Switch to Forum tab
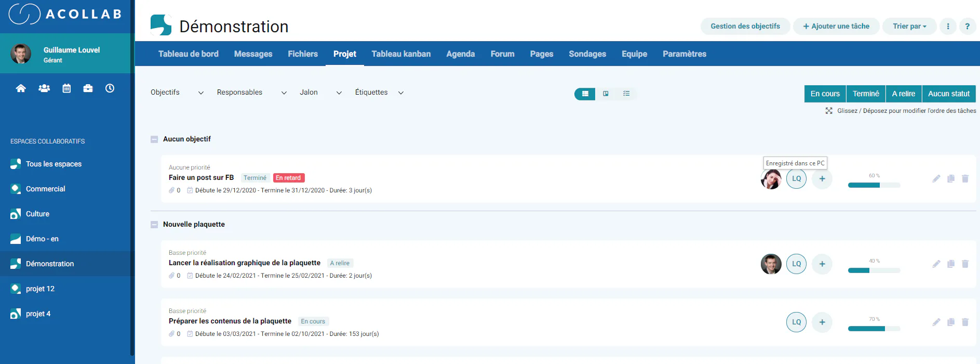The width and height of the screenshot is (980, 364). 503,54
